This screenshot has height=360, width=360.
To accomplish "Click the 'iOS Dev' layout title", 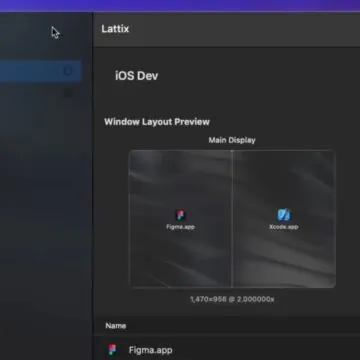I will point(137,76).
